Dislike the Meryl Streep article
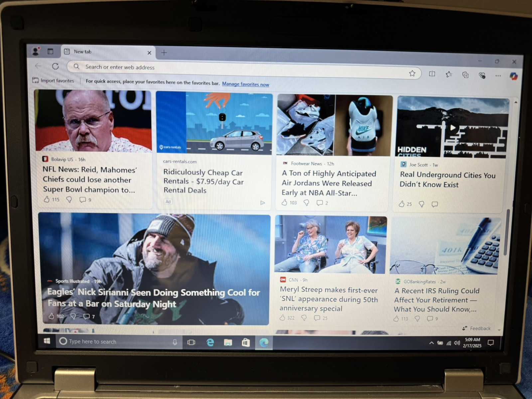The height and width of the screenshot is (399, 532). coord(304,318)
